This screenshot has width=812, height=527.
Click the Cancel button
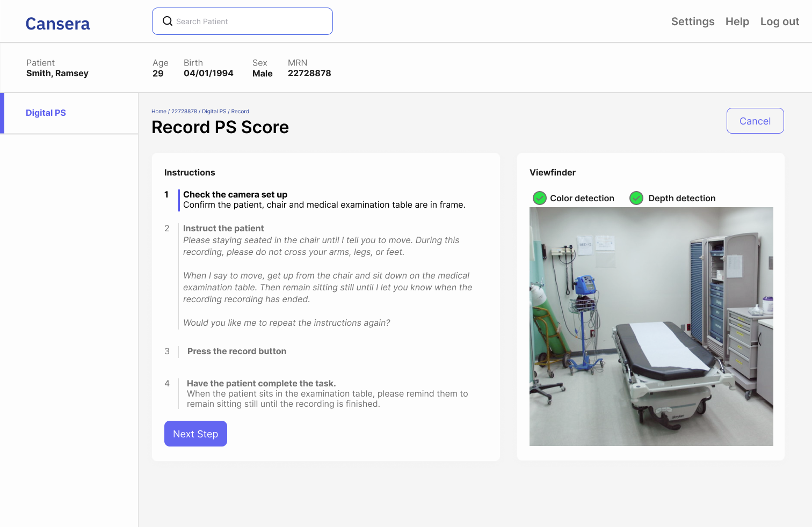point(755,121)
